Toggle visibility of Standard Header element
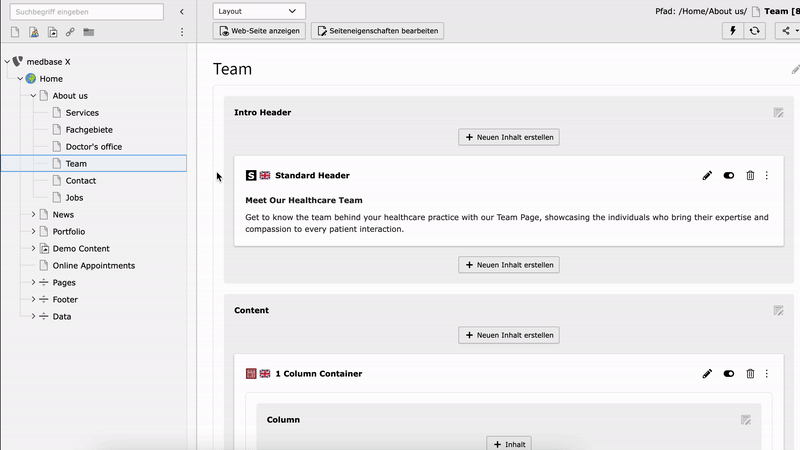The height and width of the screenshot is (450, 800). coord(729,176)
